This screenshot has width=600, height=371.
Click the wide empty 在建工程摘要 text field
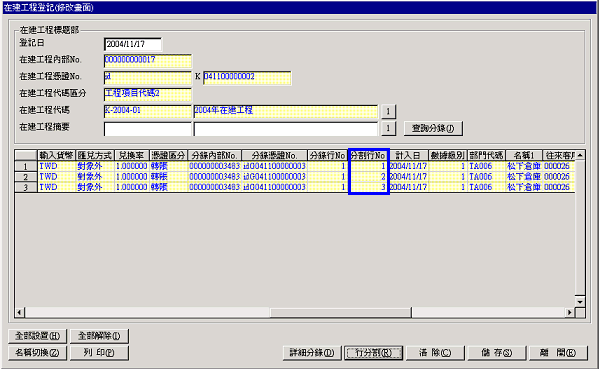tap(286, 129)
